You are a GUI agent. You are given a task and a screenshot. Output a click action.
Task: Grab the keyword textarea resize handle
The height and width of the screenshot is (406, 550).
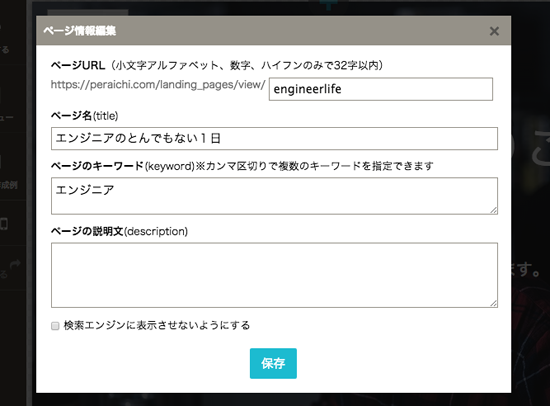(494, 210)
